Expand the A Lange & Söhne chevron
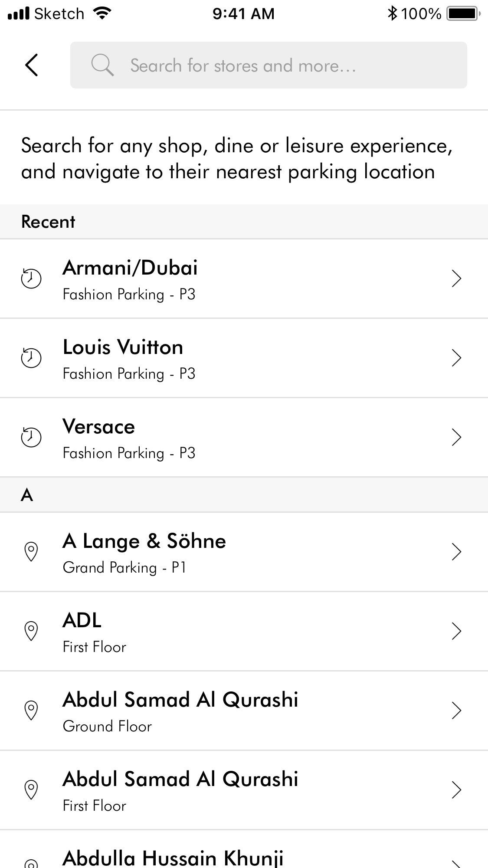 pos(456,552)
